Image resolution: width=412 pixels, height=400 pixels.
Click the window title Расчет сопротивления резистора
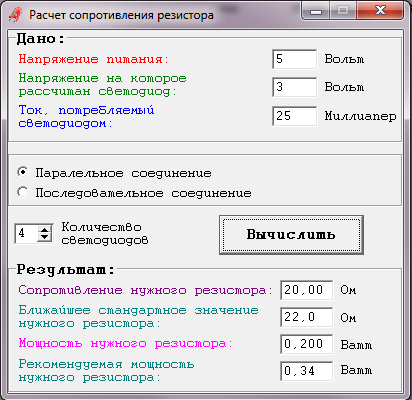(121, 15)
